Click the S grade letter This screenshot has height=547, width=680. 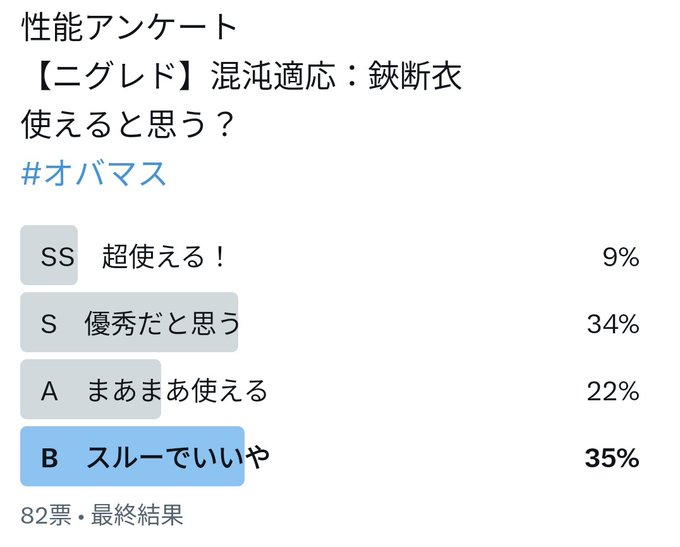point(49,324)
